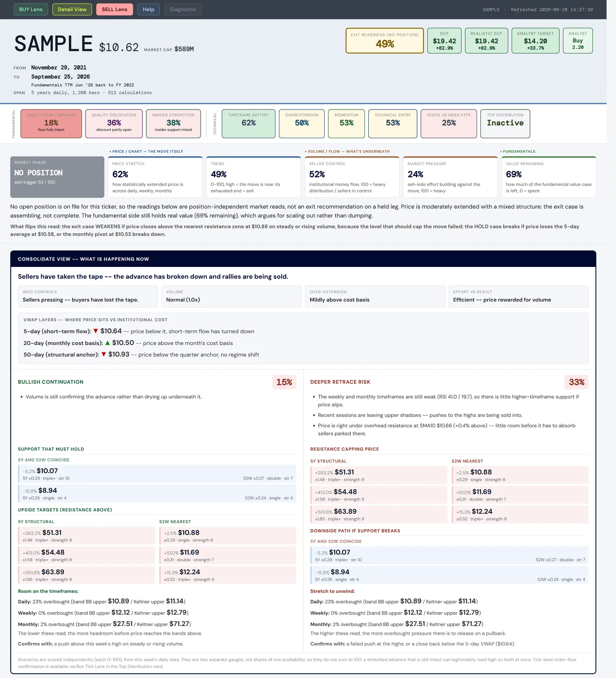
Task: Click the red down arrow beside 50-day VWAP
Action: 104,354
